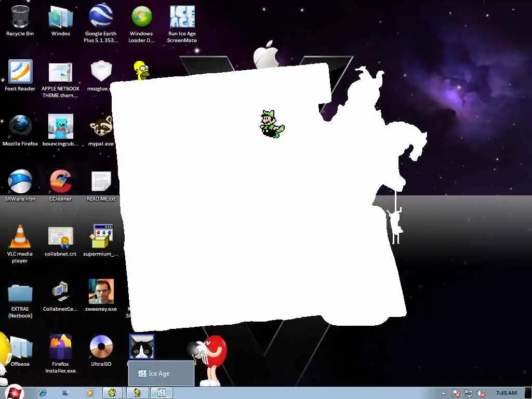
Task: Select CollabnetCe... desktop icon
Action: pyautogui.click(x=60, y=296)
